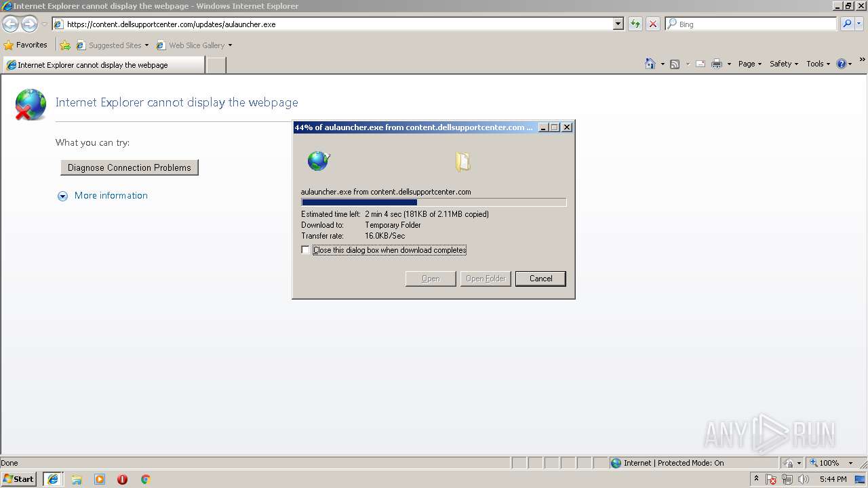This screenshot has width=868, height=488.
Task: Click the RSS Feeds icon
Action: coord(675,64)
